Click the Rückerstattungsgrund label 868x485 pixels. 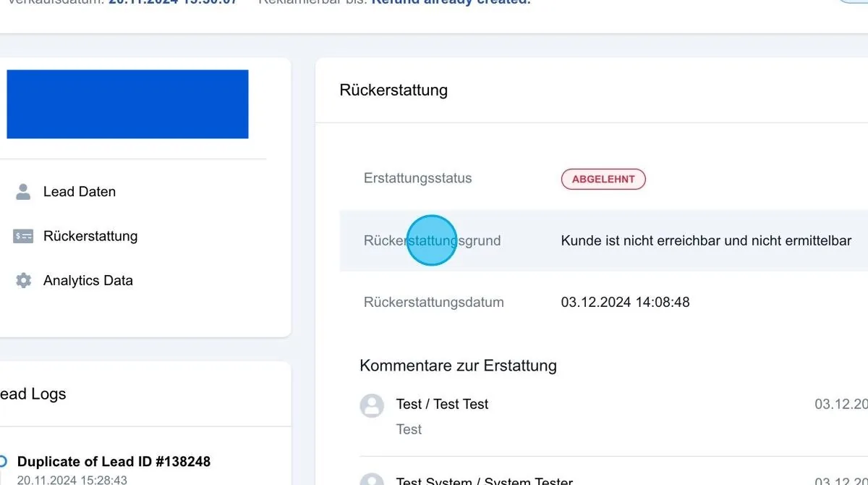433,240
